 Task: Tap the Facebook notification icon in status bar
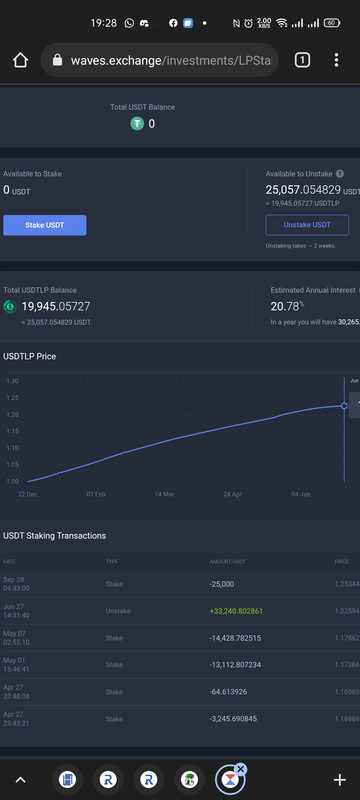point(173,23)
